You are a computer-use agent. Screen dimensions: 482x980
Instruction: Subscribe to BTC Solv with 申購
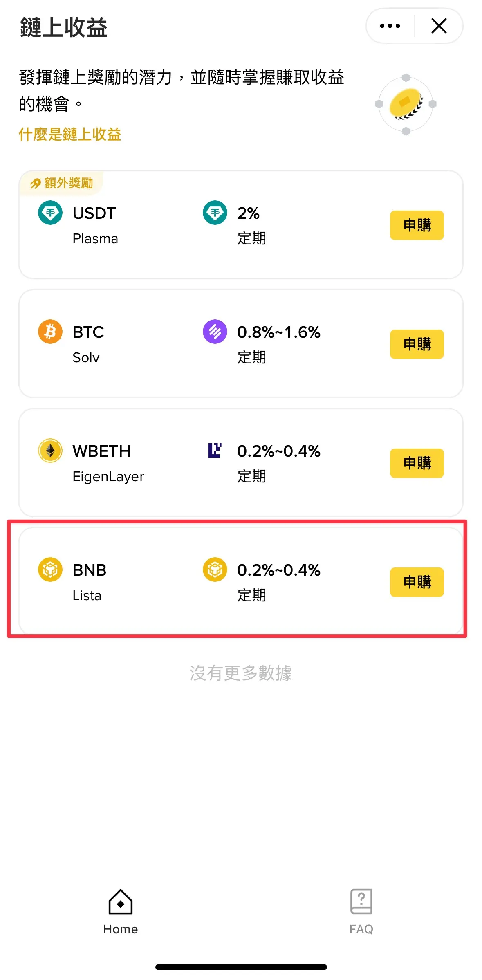[x=417, y=344]
